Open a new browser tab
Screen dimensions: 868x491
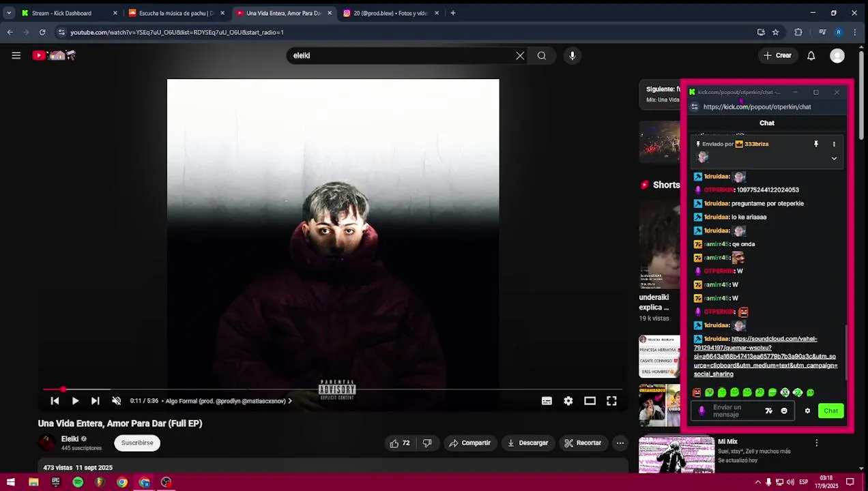[453, 13]
